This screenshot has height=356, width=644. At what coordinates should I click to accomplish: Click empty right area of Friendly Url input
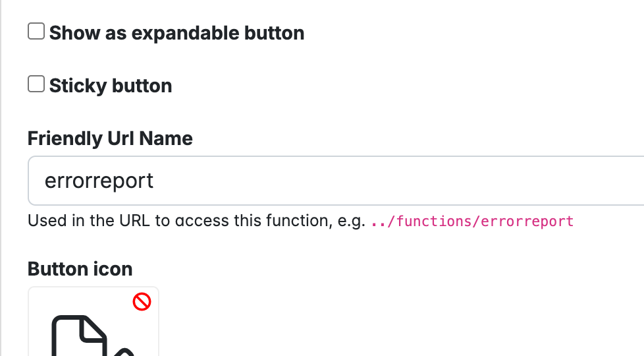pyautogui.click(x=494, y=181)
